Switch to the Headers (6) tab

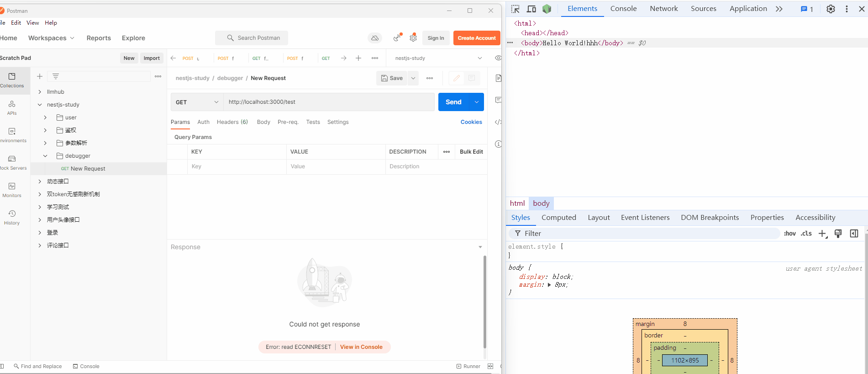point(232,122)
